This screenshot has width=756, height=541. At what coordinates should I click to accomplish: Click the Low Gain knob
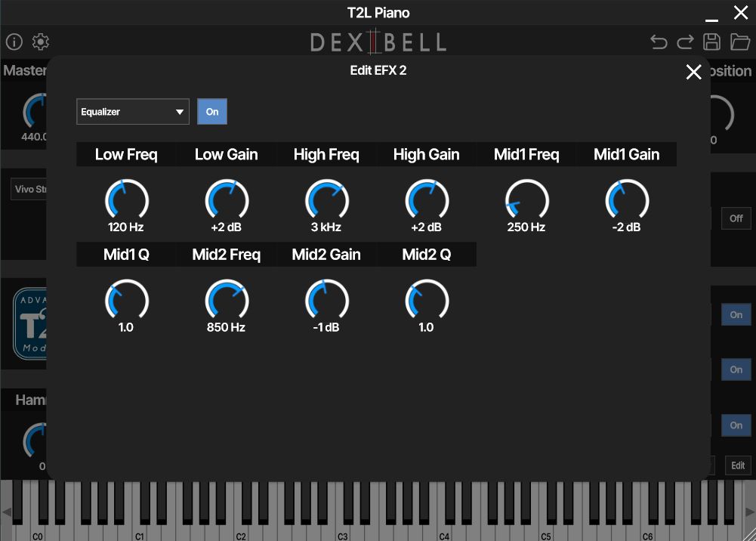[x=227, y=200]
